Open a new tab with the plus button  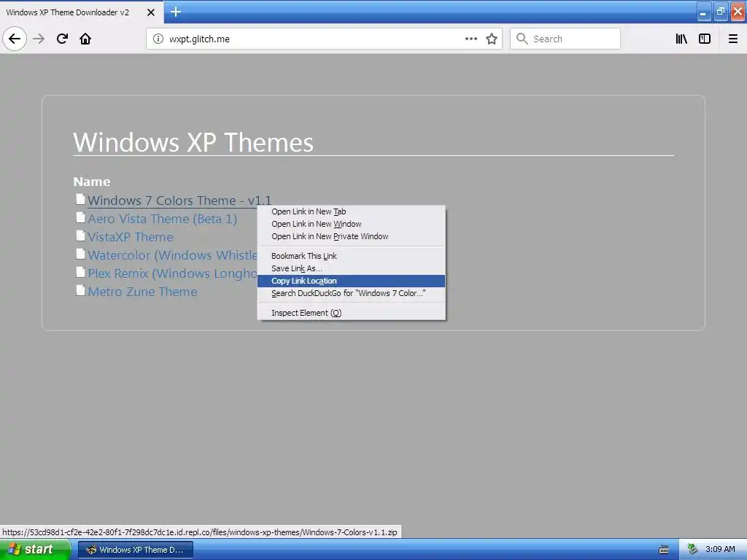175,12
